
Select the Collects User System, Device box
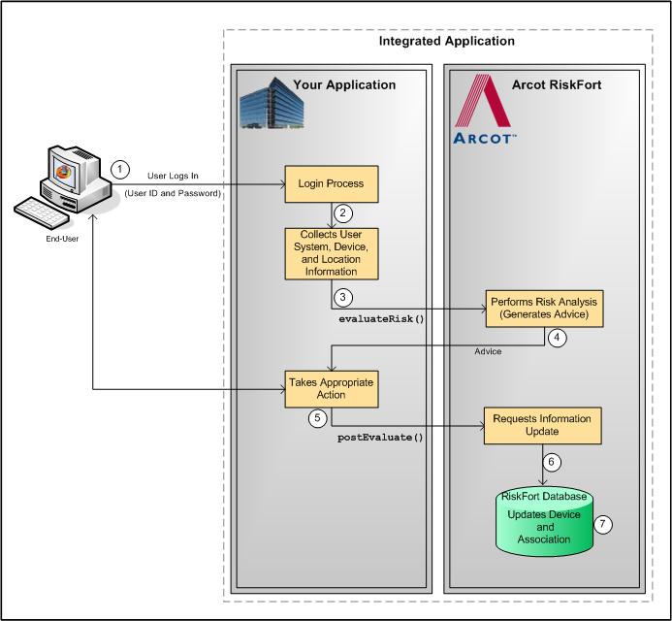tap(332, 253)
